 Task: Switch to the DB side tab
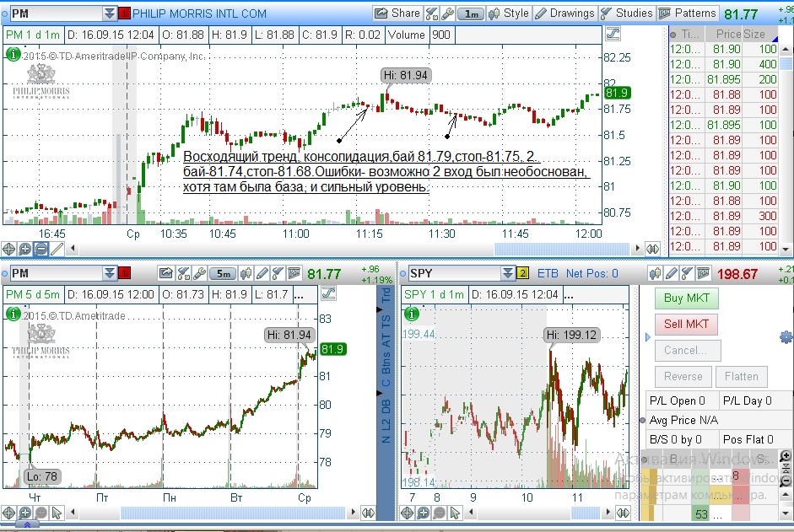[386, 406]
